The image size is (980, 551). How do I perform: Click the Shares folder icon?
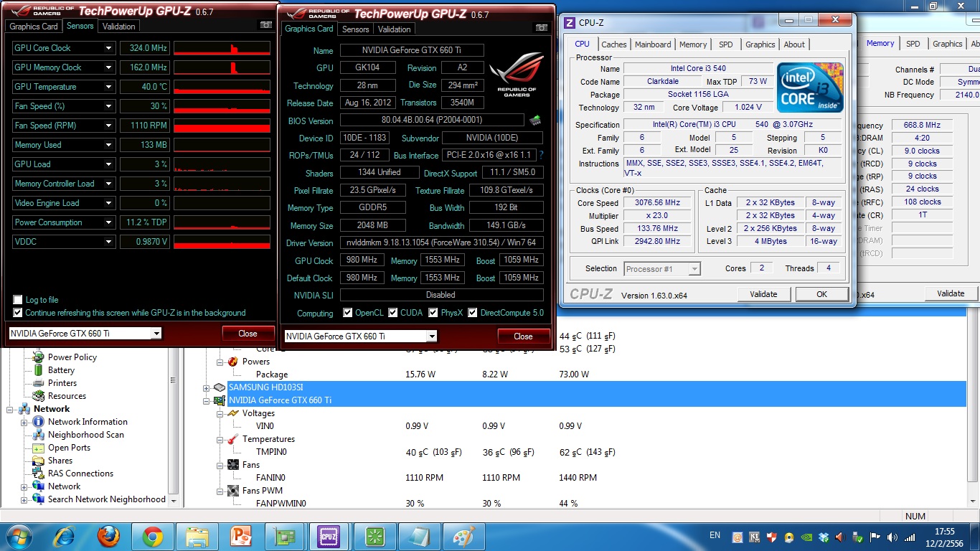[x=39, y=461]
